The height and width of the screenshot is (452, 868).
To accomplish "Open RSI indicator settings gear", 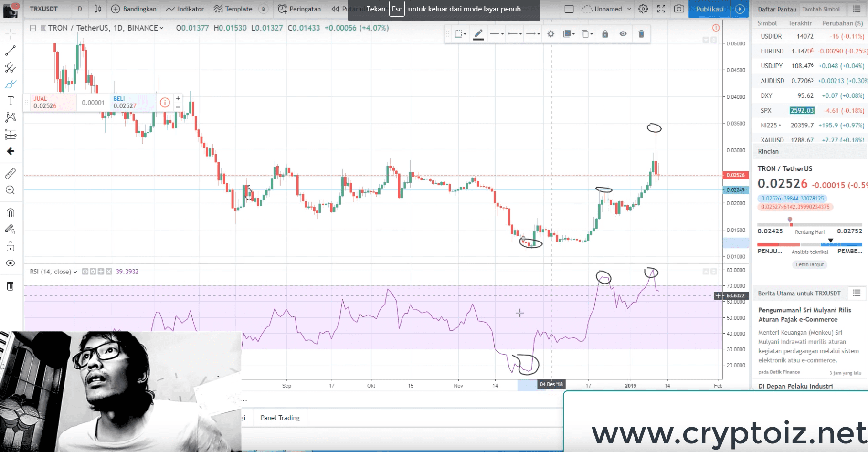I will [x=93, y=272].
